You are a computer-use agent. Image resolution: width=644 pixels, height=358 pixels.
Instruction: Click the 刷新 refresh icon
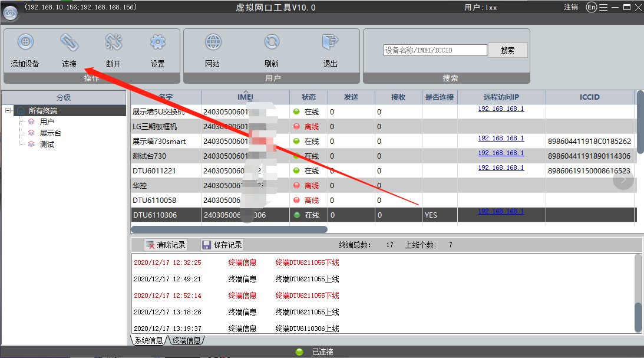(x=272, y=42)
